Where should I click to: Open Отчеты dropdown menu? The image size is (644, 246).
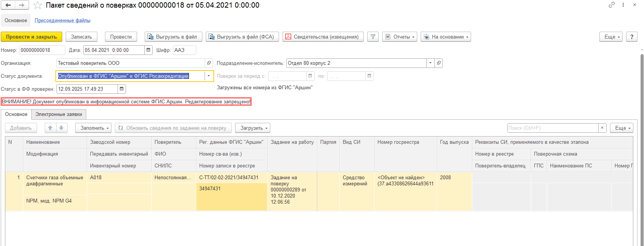coord(400,37)
